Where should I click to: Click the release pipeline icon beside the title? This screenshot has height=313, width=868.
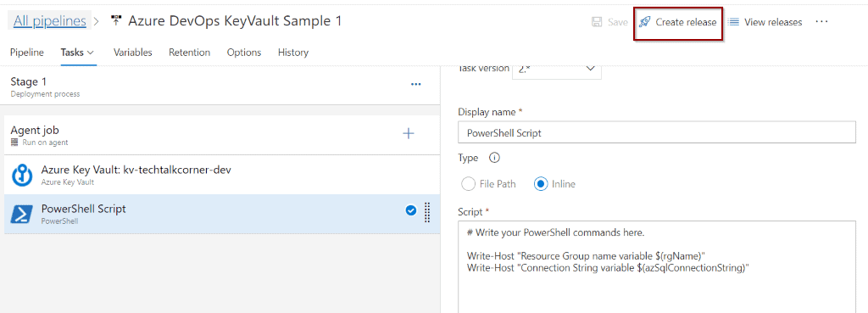tap(115, 21)
